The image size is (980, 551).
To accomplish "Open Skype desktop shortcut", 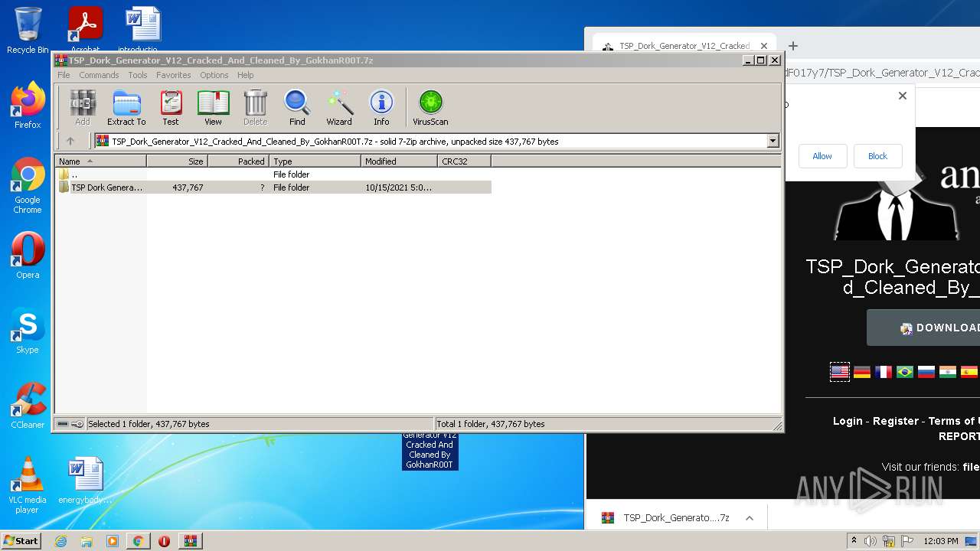I will point(28,331).
